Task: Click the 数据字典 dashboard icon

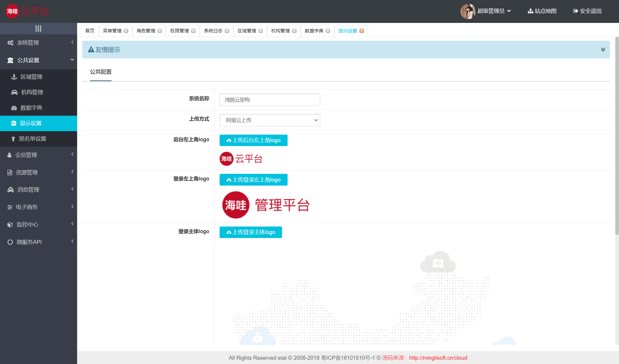Action: pyautogui.click(x=14, y=108)
